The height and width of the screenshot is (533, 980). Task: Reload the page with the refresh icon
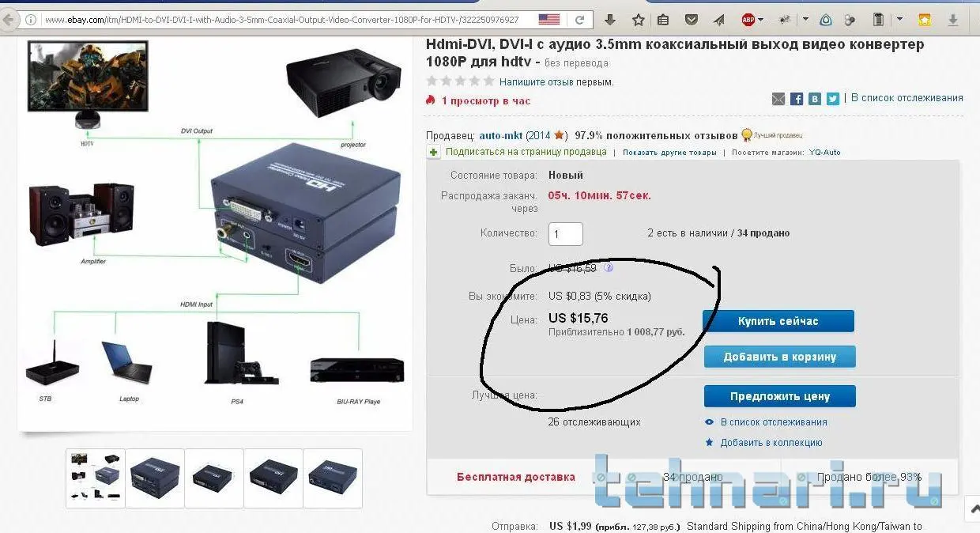[x=580, y=19]
